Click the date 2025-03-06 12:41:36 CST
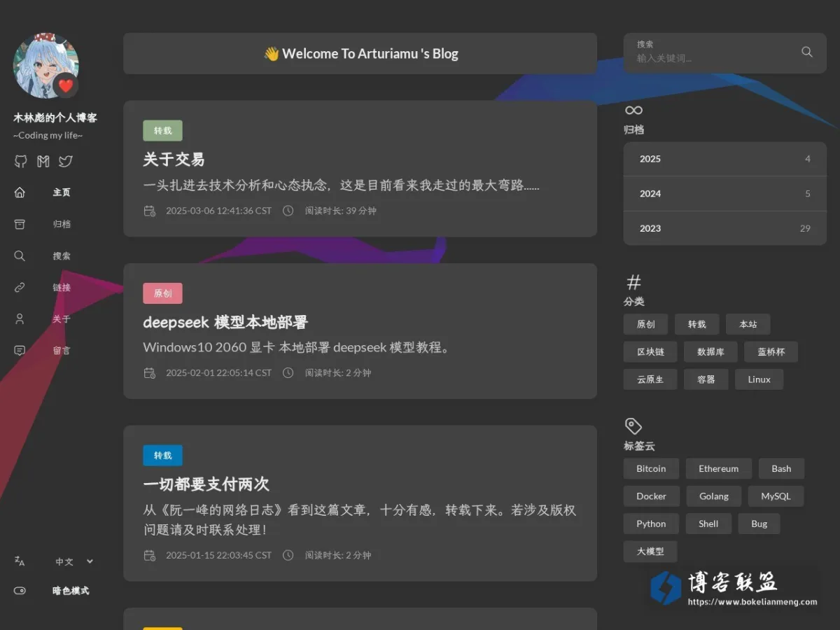840x630 pixels. (x=218, y=211)
